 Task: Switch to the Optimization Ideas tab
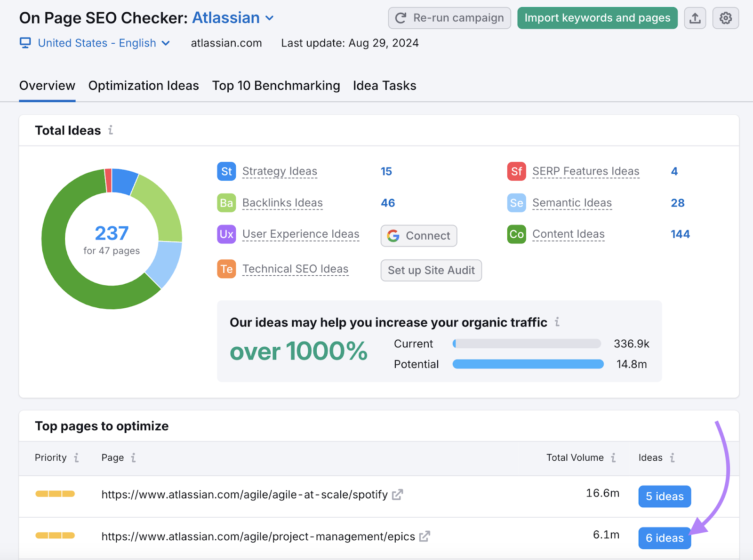(144, 86)
